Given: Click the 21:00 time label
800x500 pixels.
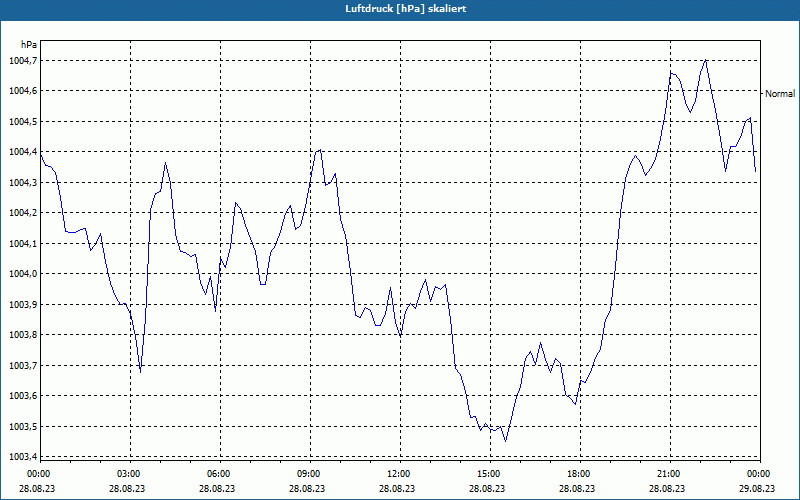Looking at the screenshot, I should tap(670, 474).
